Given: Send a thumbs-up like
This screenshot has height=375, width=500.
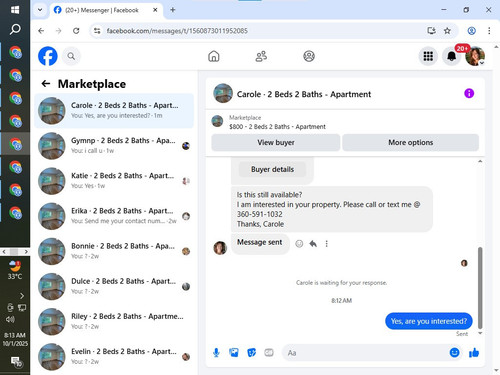Looking at the screenshot, I should (x=474, y=352).
